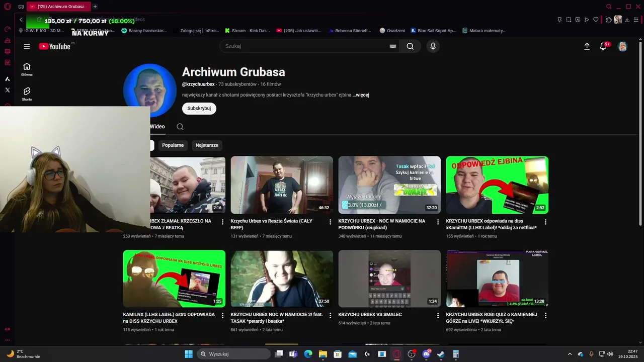
Task: Open Steam from the taskbar
Action: (x=441, y=354)
